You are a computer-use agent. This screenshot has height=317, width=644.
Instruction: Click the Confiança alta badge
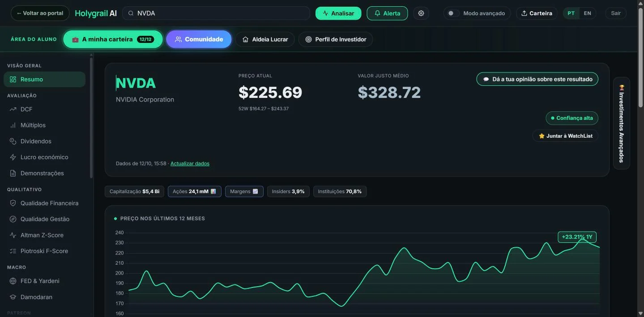tap(571, 118)
